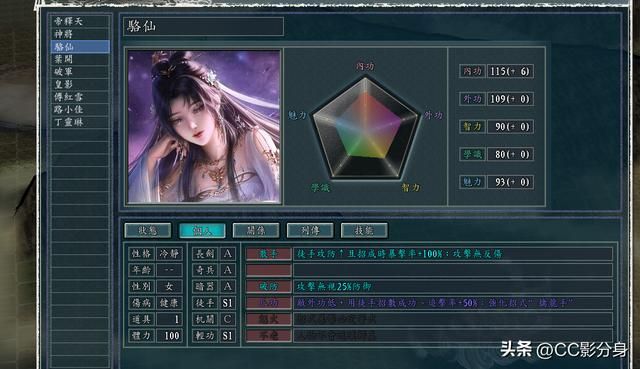Click the 109(+ 0) 外功 value

point(510,99)
